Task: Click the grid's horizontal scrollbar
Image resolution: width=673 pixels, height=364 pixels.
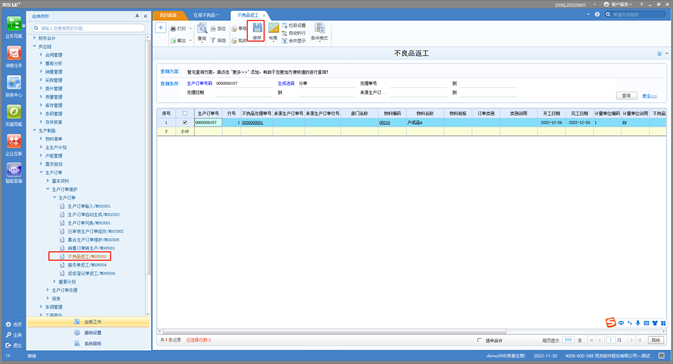Action: pyautogui.click(x=334, y=331)
